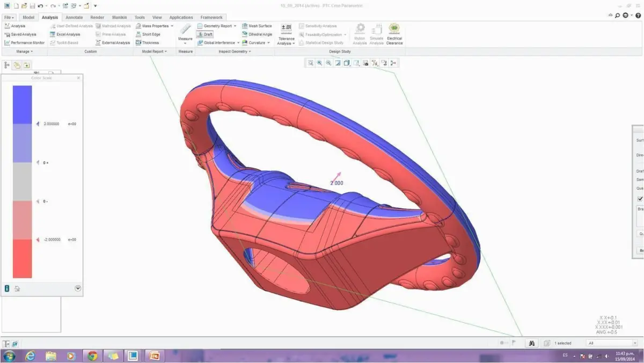Click Zoom Out on graphics toolbar
The height and width of the screenshot is (363, 644).
tap(328, 63)
